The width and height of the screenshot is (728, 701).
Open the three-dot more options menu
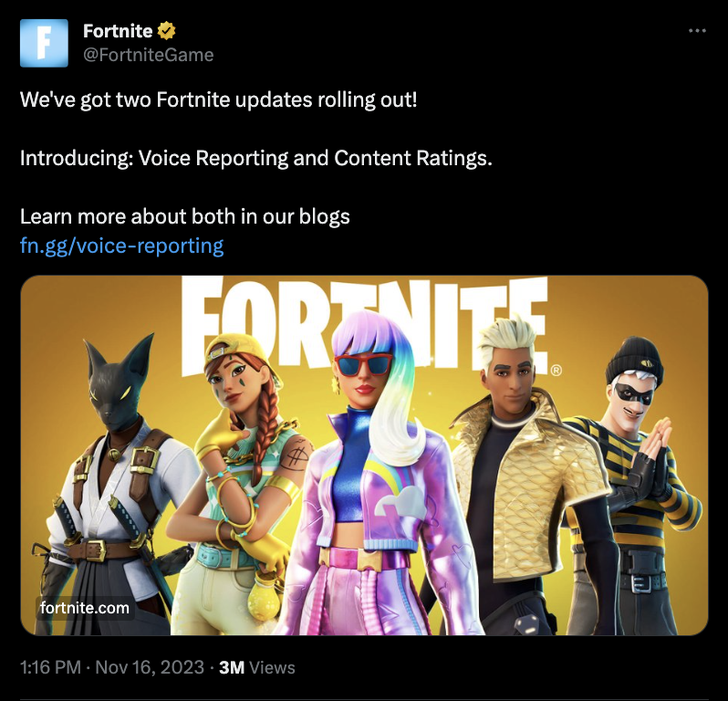point(697,31)
